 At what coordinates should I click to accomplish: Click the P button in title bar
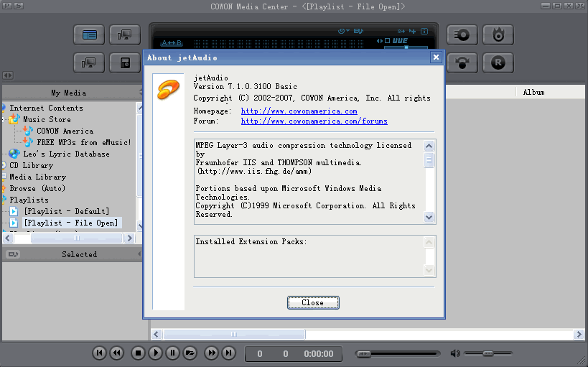pyautogui.click(x=7, y=6)
